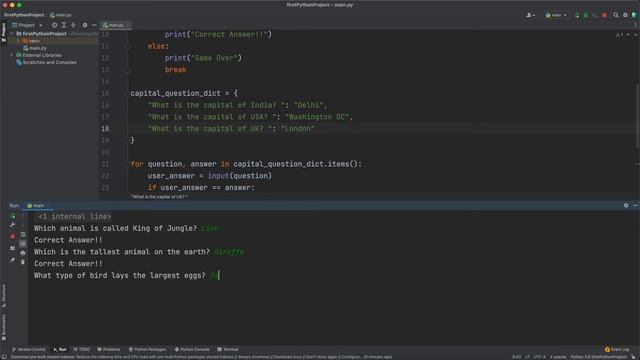Image resolution: width=640 pixels, height=360 pixels.
Task: Toggle the Project sidebar tab on left edge
Action: [x=4, y=32]
